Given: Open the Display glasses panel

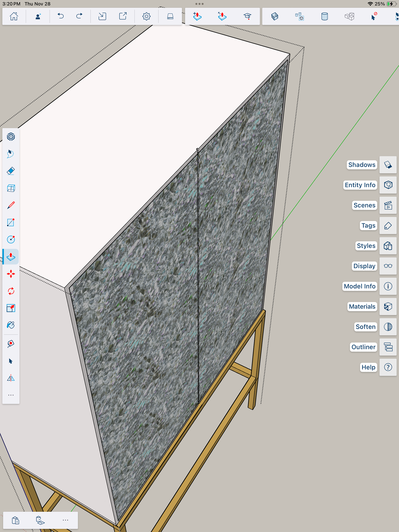Looking at the screenshot, I should pyautogui.click(x=388, y=266).
